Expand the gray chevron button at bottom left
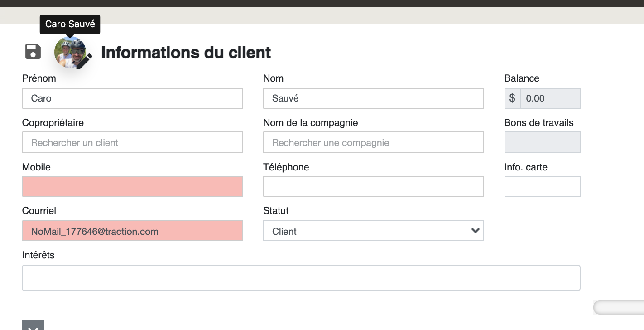This screenshot has height=330, width=644. pyautogui.click(x=33, y=325)
